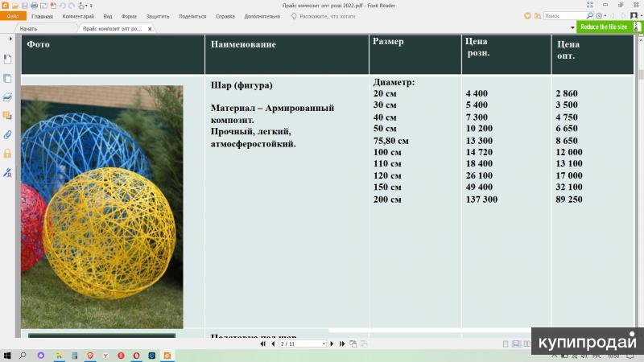Switch to the Начать document tab
This screenshot has width=644, height=362.
pos(28,29)
